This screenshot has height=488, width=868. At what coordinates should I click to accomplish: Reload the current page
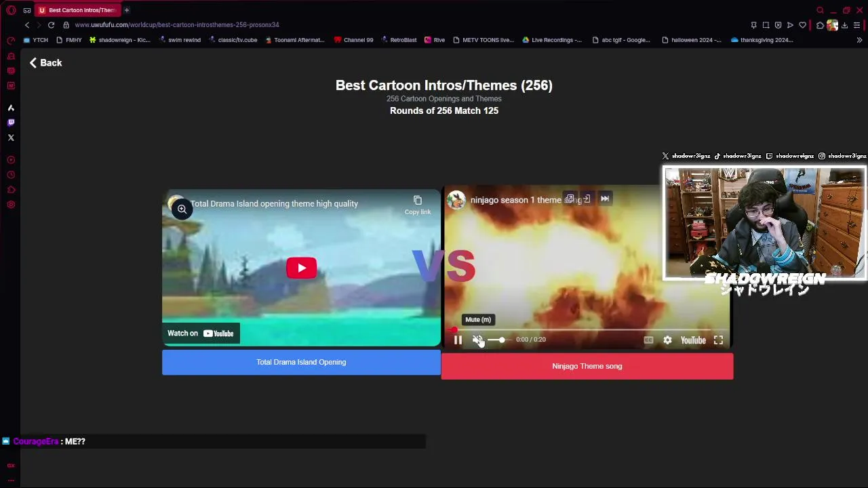pos(51,25)
